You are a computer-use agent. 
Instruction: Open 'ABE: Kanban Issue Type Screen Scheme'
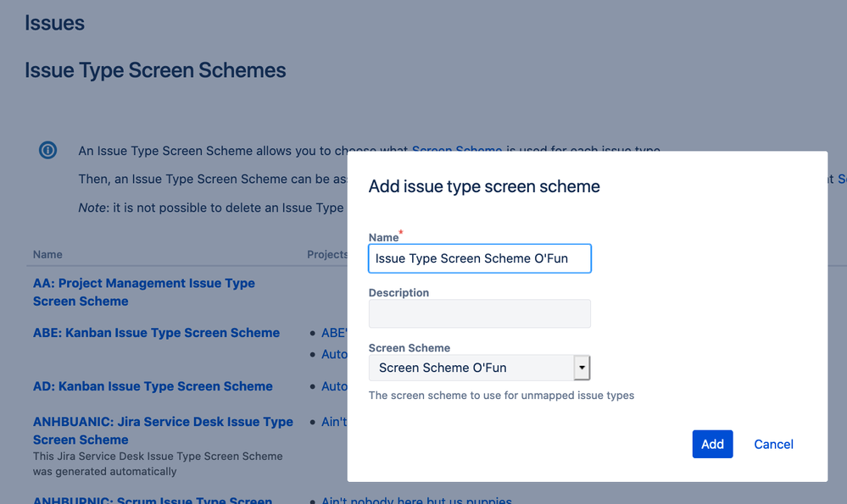156,332
